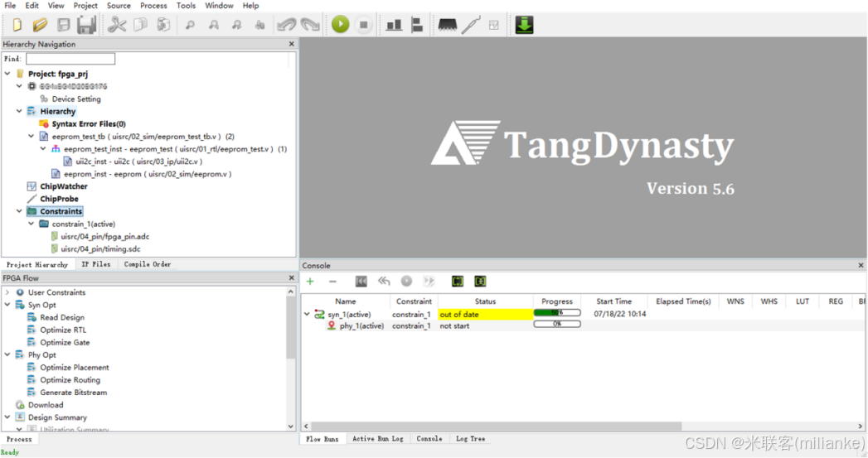The width and height of the screenshot is (868, 458).
Task: Click into the Find input field
Action: (70, 59)
